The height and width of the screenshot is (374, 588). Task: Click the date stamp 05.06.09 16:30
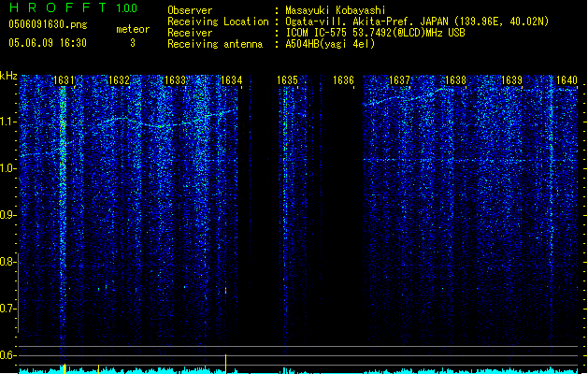coord(48,43)
